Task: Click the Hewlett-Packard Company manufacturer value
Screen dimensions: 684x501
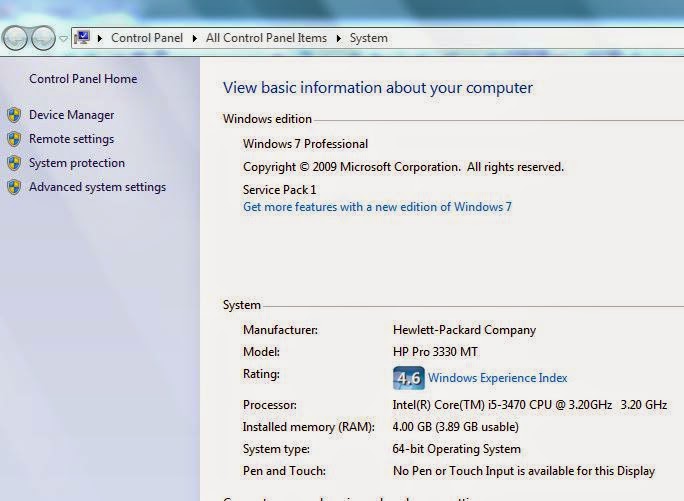Action: click(465, 330)
